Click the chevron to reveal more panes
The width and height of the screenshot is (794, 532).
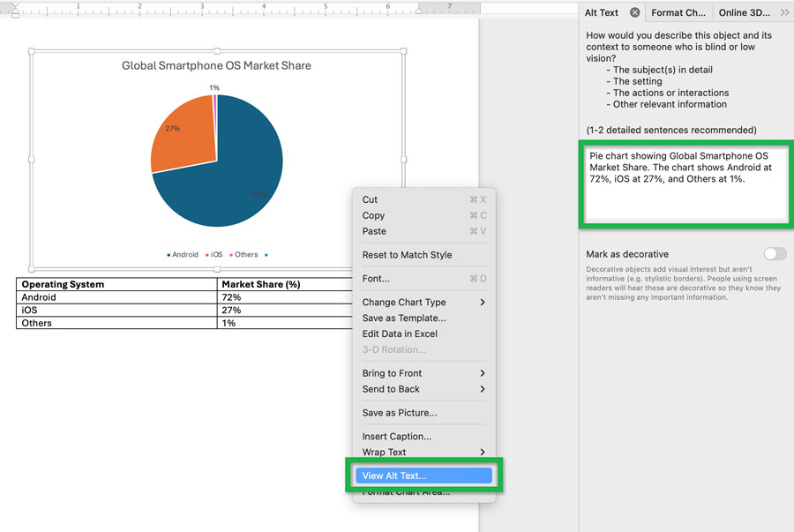point(783,11)
